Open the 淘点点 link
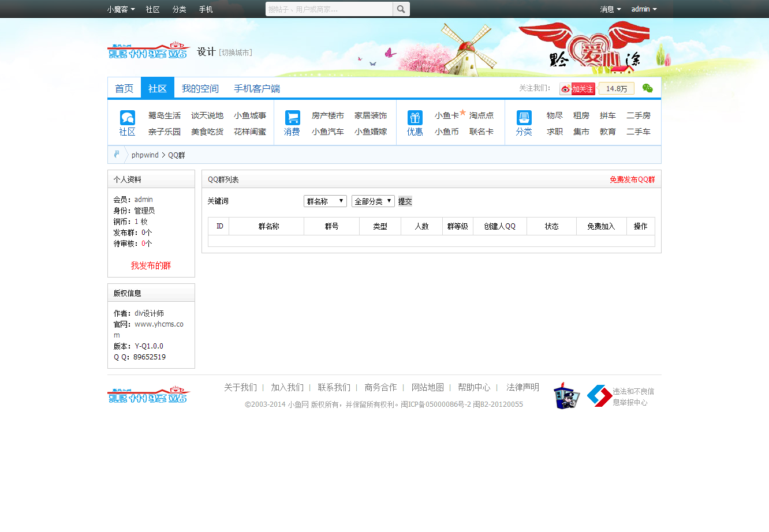 point(481,115)
